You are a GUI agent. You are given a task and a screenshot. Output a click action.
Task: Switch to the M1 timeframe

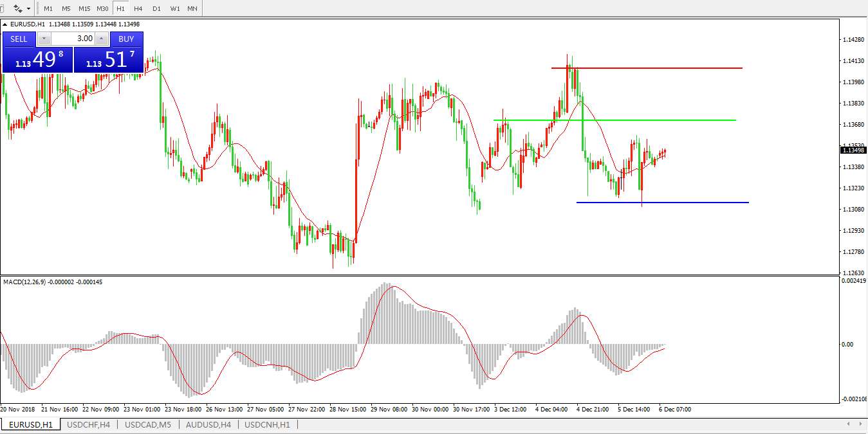48,9
